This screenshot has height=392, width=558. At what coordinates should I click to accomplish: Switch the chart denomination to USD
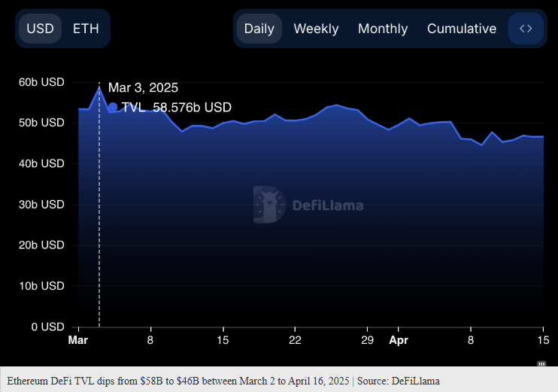click(40, 29)
